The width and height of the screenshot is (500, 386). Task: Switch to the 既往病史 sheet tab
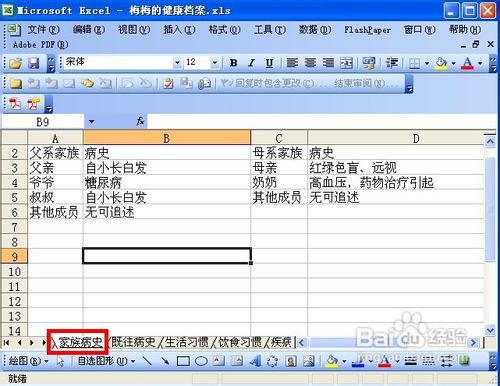pyautogui.click(x=133, y=342)
